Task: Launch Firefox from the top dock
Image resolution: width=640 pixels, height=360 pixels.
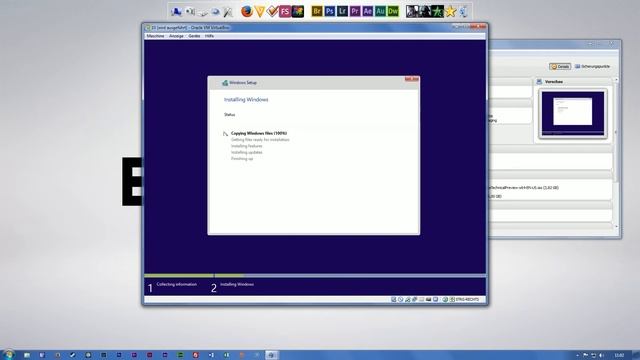Action: (247, 11)
